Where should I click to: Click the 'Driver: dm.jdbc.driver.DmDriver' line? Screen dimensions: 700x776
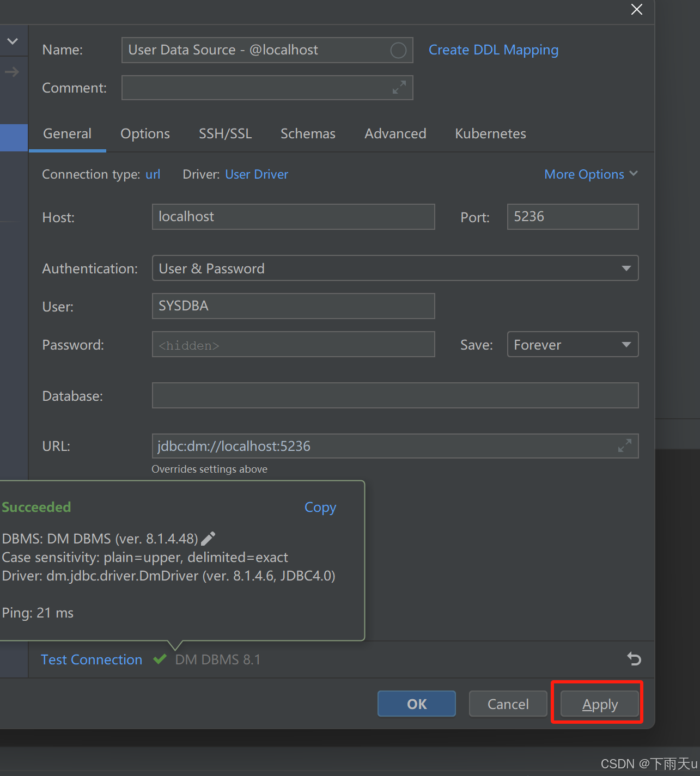tap(168, 576)
